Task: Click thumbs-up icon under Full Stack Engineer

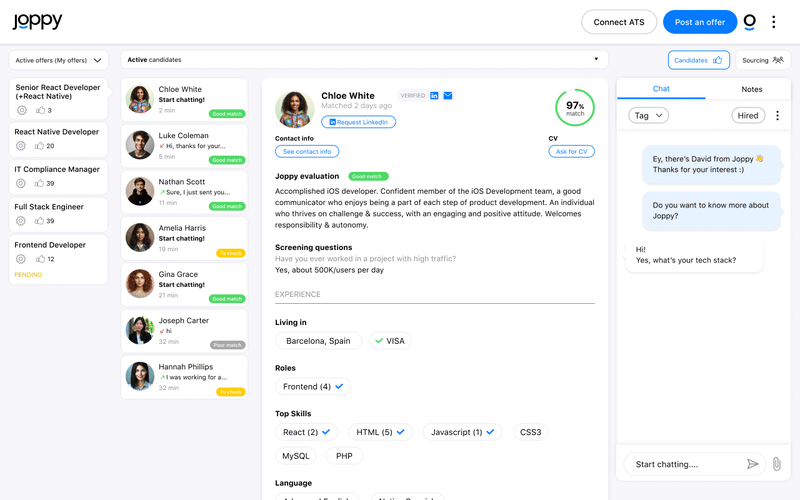Action: [40, 221]
